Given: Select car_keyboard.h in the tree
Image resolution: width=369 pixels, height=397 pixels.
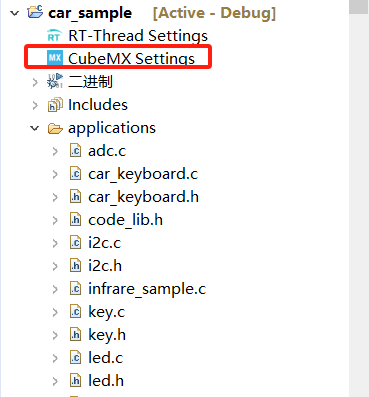Looking at the screenshot, I should 143,197.
